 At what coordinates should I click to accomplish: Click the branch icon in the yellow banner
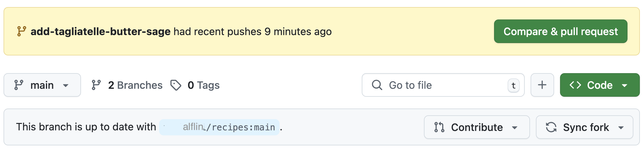pyautogui.click(x=22, y=31)
